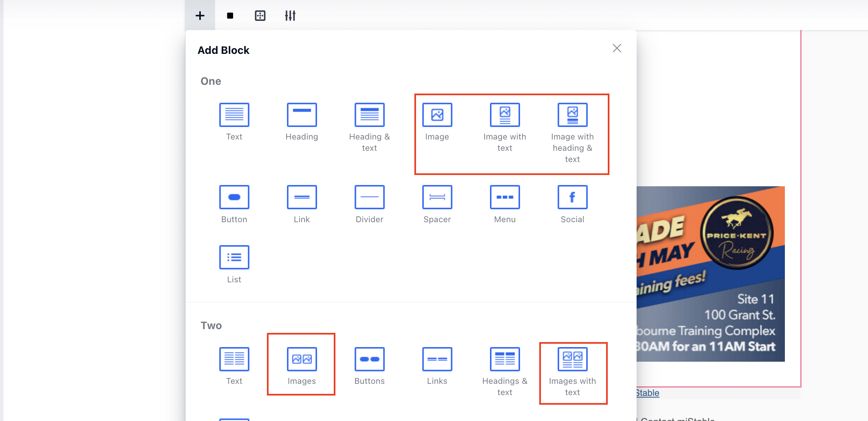The width and height of the screenshot is (868, 421).
Task: Click the black square toolbar icon
Action: click(x=230, y=16)
